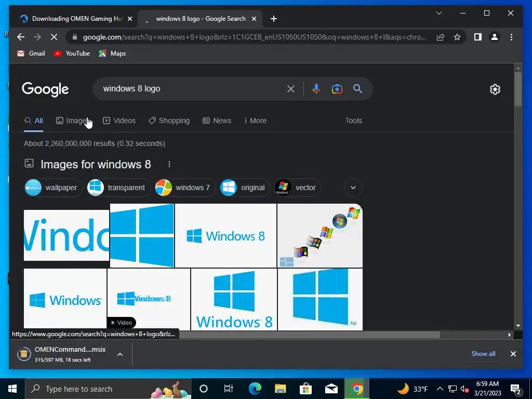Submit search with the magnifier icon
Screen dimensions: 532x399
coord(357,89)
